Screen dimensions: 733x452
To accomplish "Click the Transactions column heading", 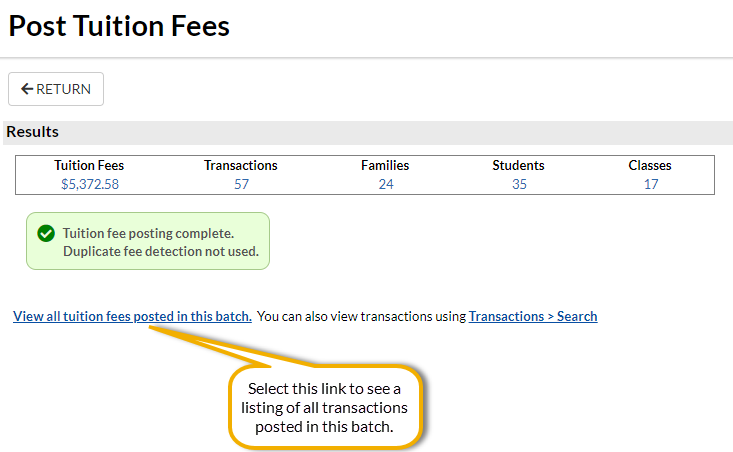I will 241,165.
